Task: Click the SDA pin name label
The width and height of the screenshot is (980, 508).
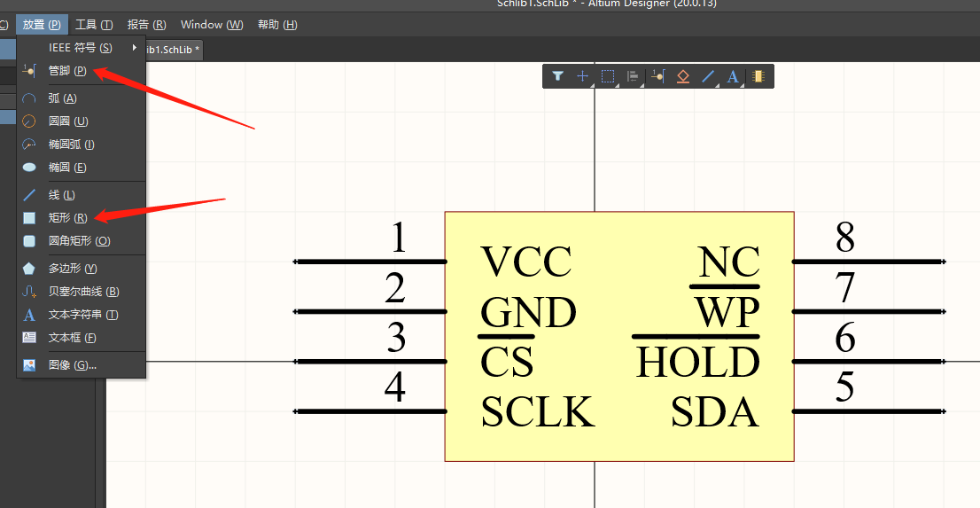Action: click(716, 412)
